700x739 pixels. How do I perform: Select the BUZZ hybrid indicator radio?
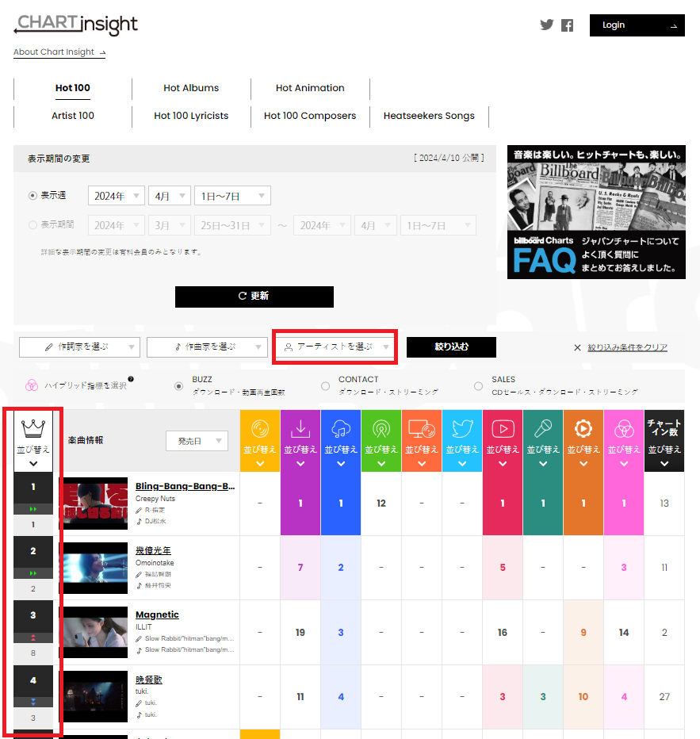[178, 386]
